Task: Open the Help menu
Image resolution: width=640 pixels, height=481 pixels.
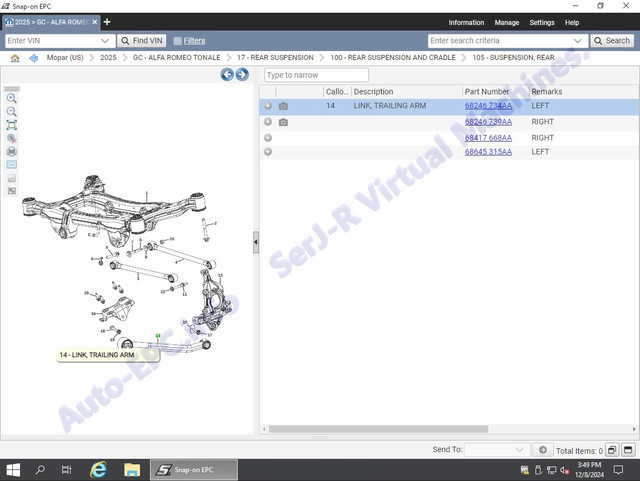Action: (x=572, y=22)
